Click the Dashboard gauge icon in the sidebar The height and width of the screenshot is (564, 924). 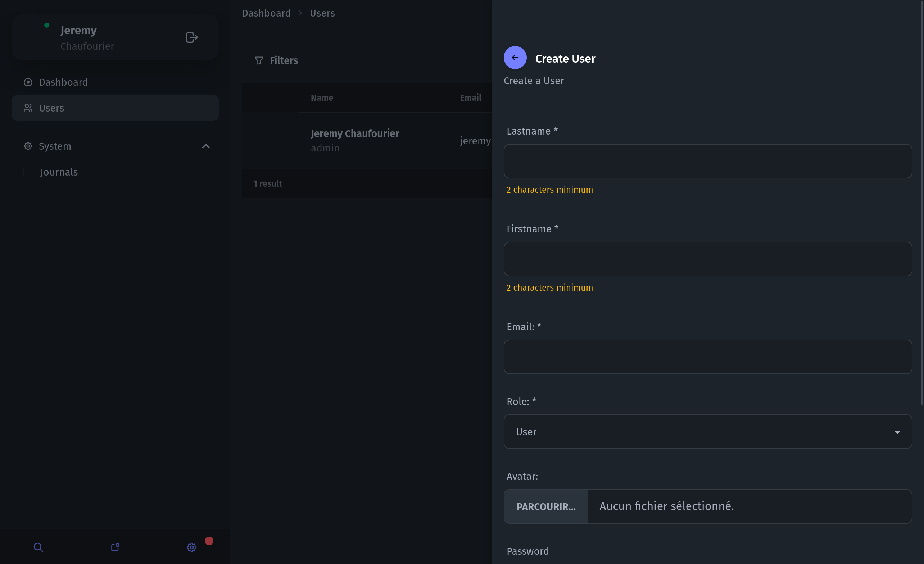(x=28, y=82)
